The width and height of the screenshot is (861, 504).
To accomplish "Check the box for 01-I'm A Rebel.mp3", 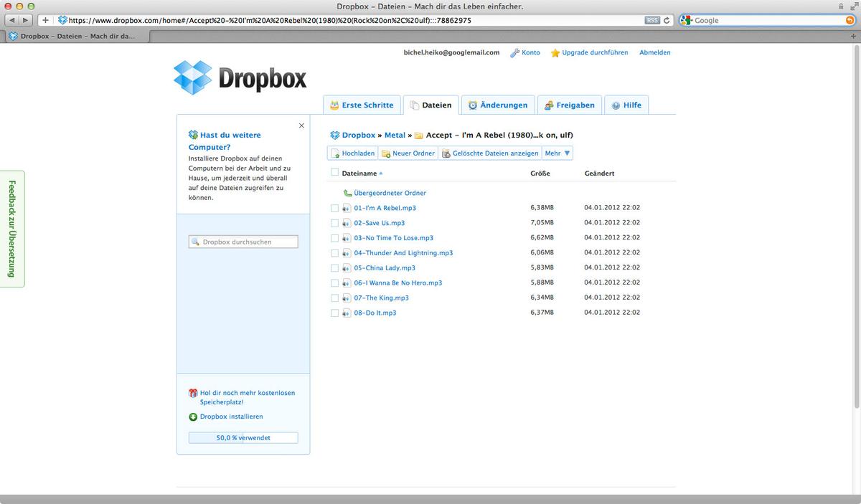I will coord(334,208).
